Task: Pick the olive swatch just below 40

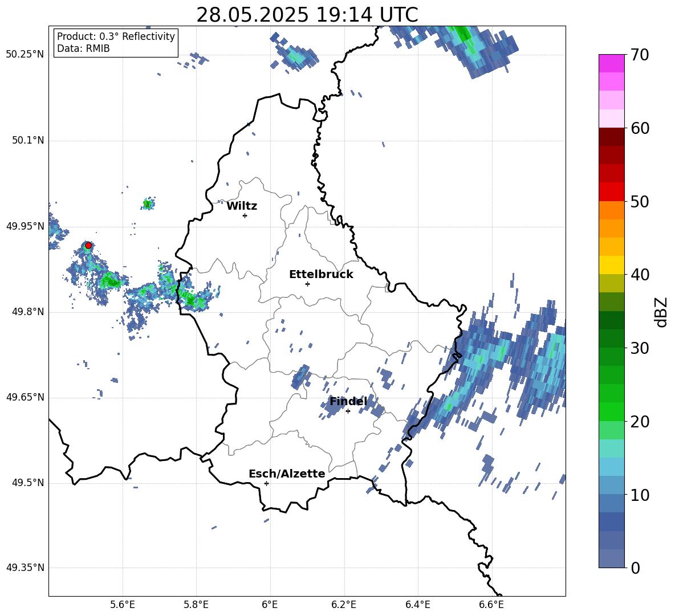Action: 611,283
